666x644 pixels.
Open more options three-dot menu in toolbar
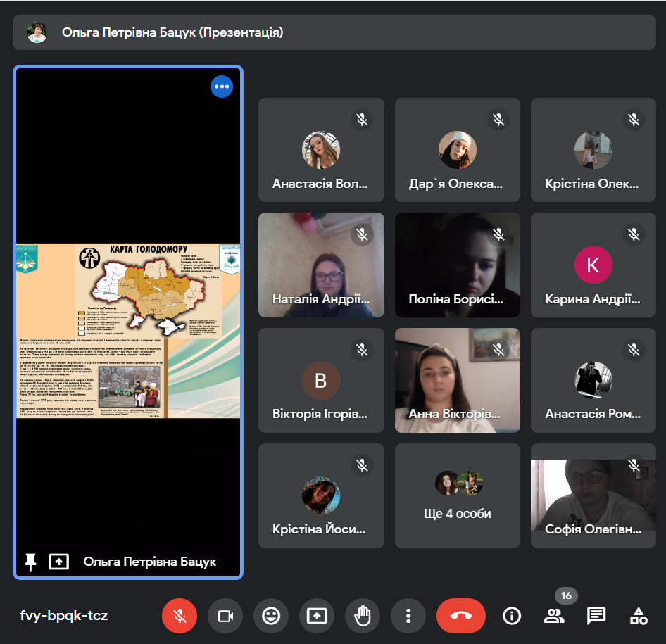(408, 616)
